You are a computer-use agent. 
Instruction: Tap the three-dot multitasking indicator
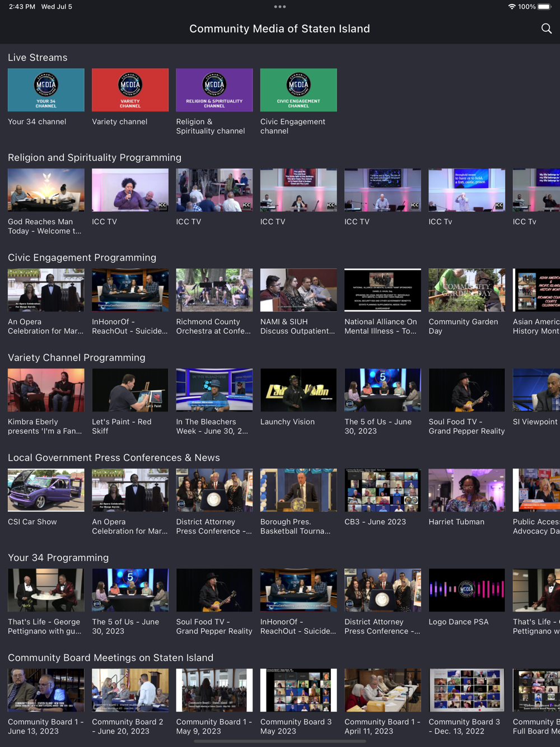(280, 7)
